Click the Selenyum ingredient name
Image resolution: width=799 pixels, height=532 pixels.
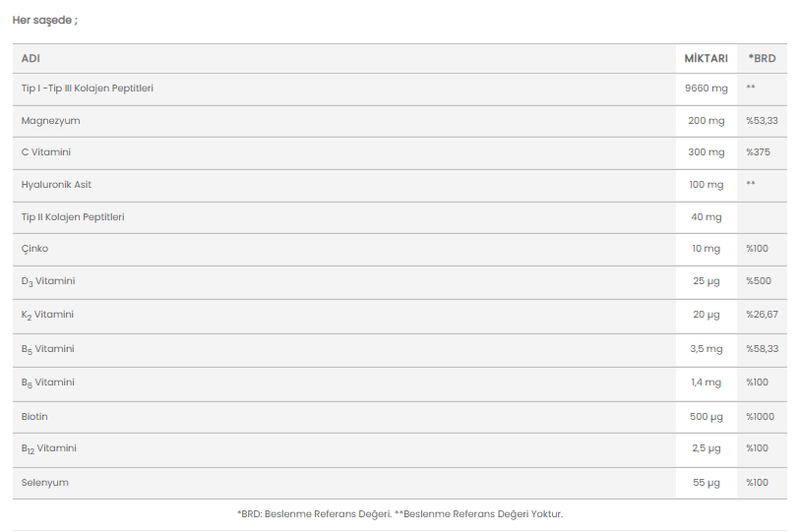click(45, 483)
